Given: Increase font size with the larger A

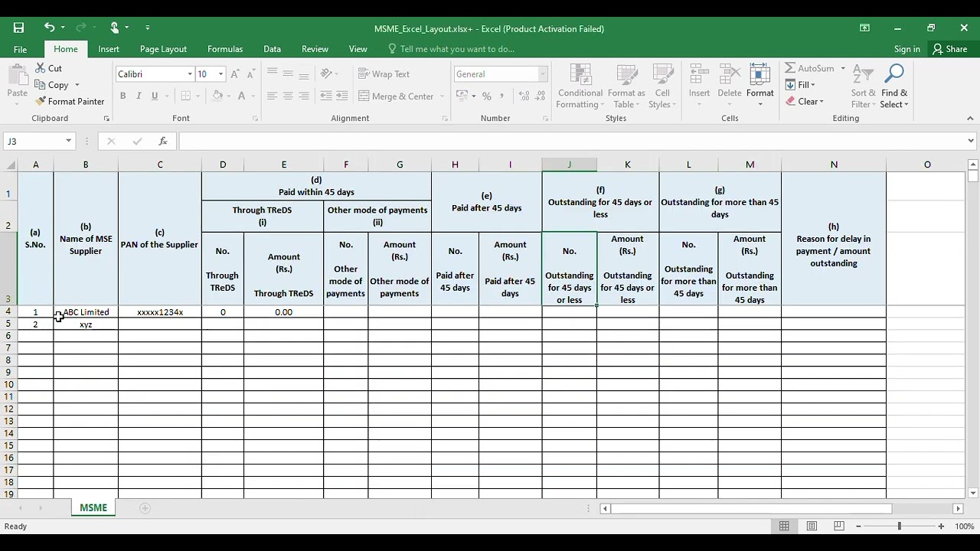Looking at the screenshot, I should (235, 74).
